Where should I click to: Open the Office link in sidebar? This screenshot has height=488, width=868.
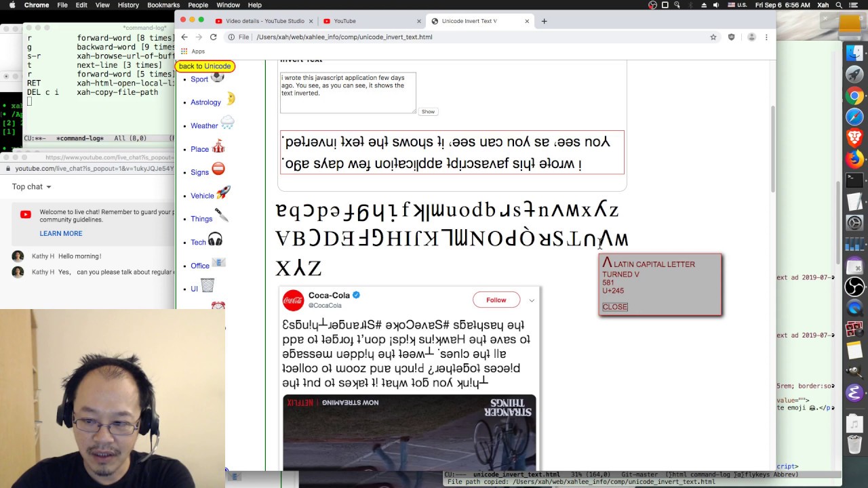200,266
